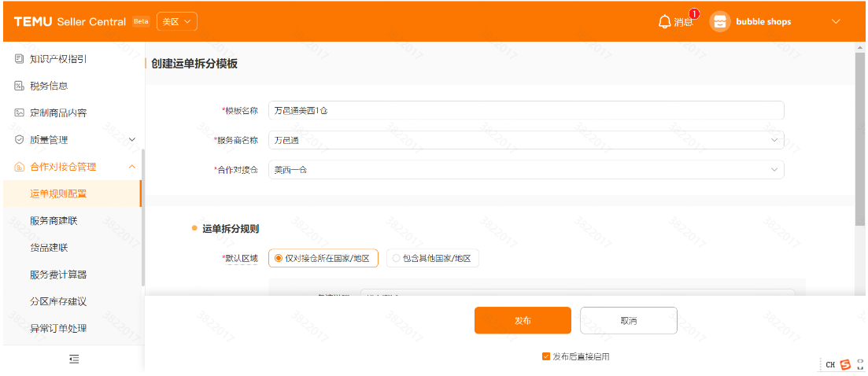The height and width of the screenshot is (376, 868).
Task: Go to 服务费计算器 menu item
Action: coord(58,275)
